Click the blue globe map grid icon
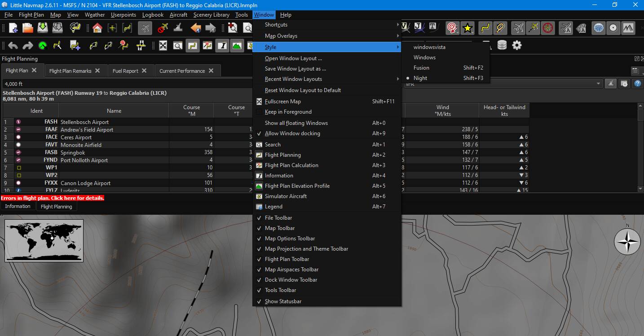 pyautogui.click(x=598, y=28)
